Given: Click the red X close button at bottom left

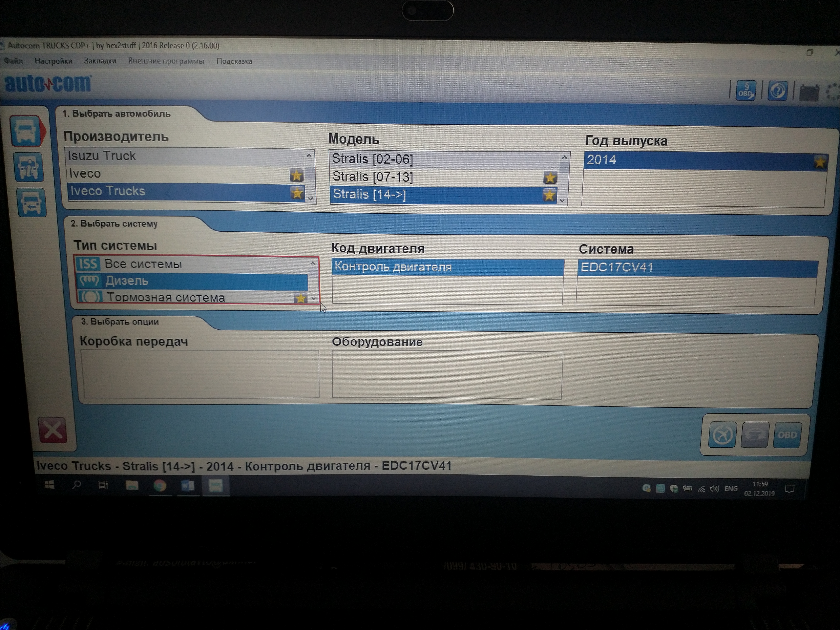Looking at the screenshot, I should point(53,430).
